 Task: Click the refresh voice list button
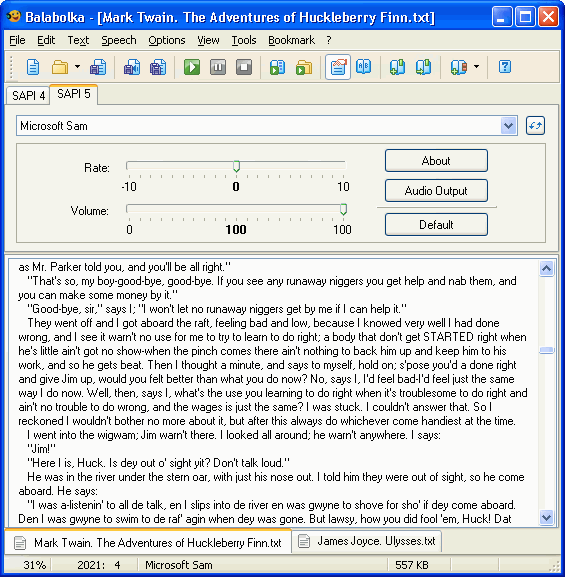[535, 126]
